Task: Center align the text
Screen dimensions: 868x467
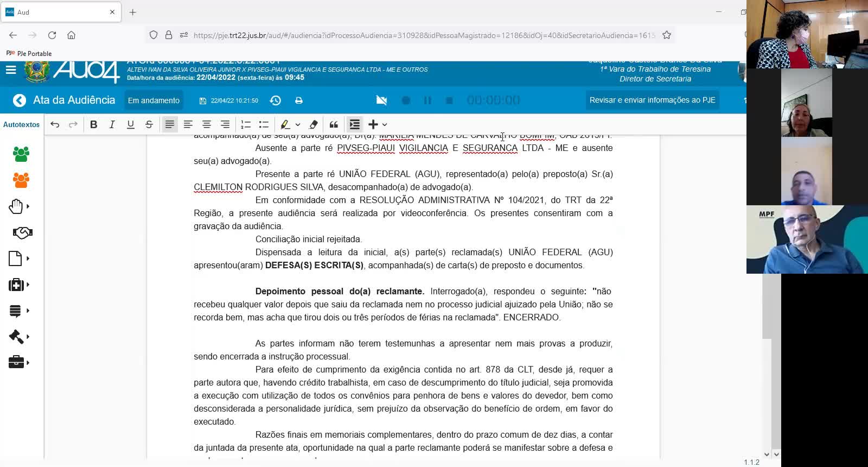Action: [207, 125]
